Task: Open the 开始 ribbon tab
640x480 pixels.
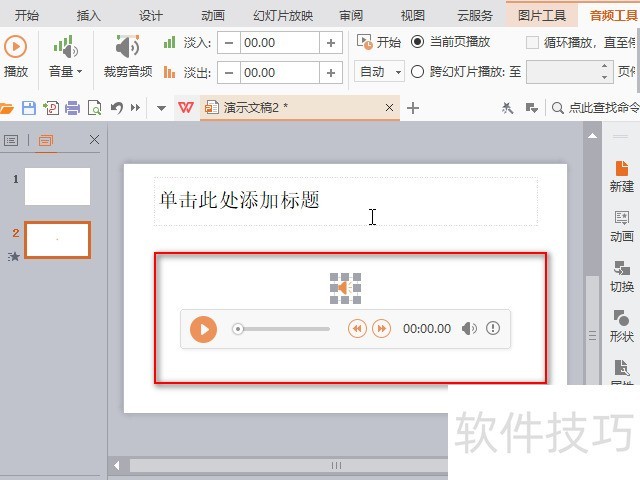Action: pyautogui.click(x=27, y=16)
